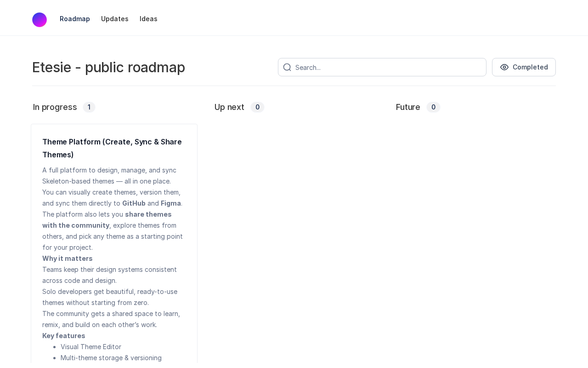Click the Etesie gradient logo
This screenshot has width=588, height=368.
(40, 20)
